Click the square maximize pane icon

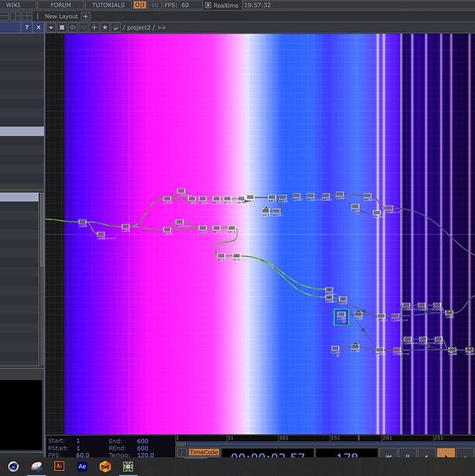point(62,28)
